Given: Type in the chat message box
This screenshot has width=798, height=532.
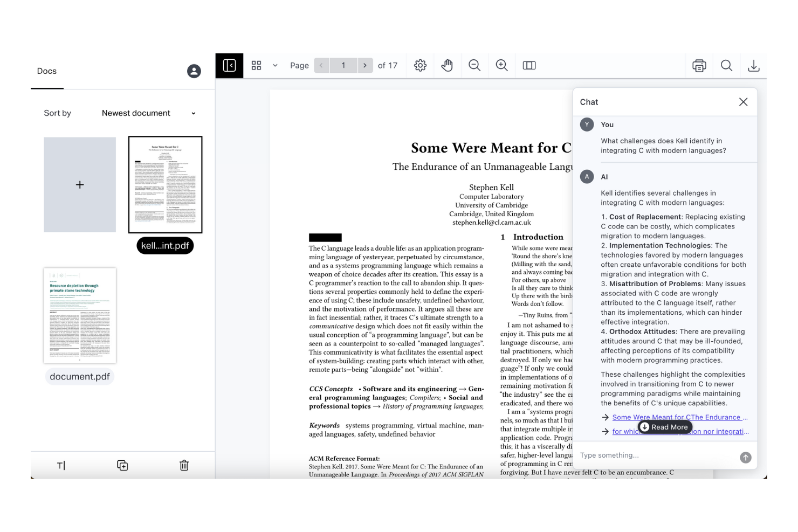Looking at the screenshot, I should tap(647, 455).
